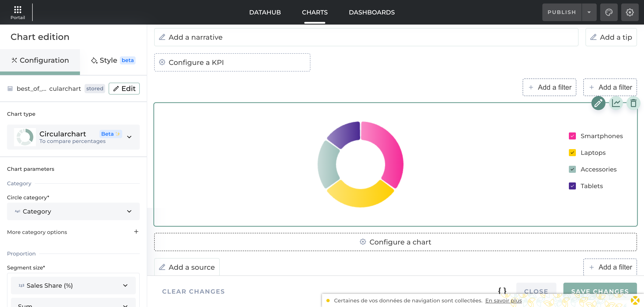Go to DATAHUB menu

[x=265, y=12]
